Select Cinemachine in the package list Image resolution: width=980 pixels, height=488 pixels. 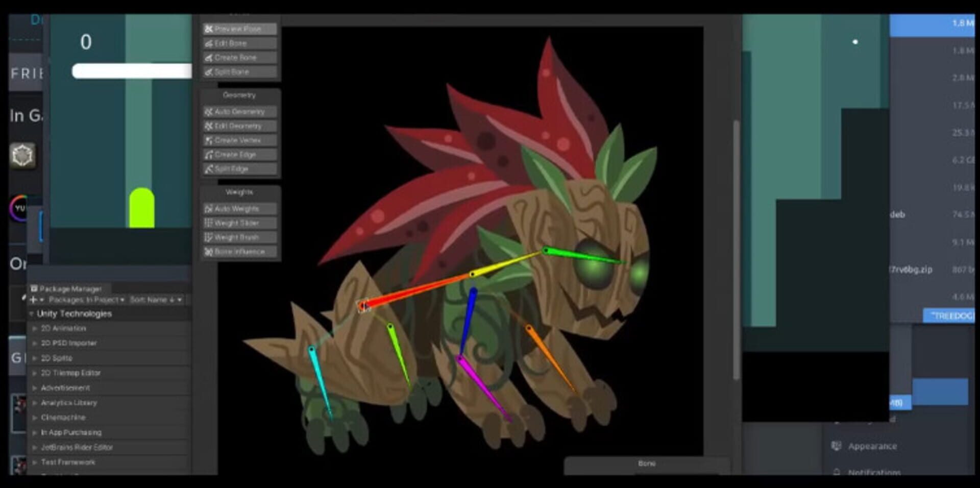click(x=63, y=418)
